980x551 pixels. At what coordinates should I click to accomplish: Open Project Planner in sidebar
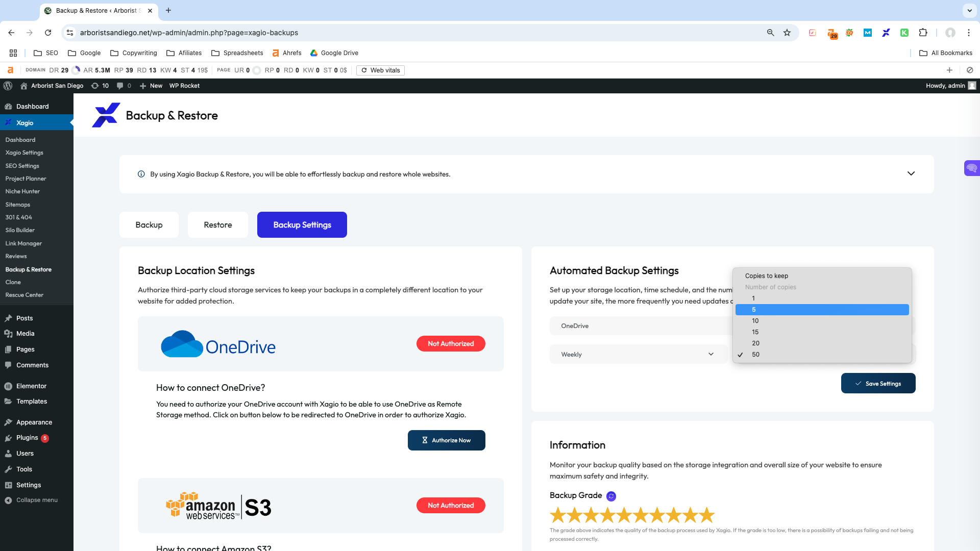(26, 179)
